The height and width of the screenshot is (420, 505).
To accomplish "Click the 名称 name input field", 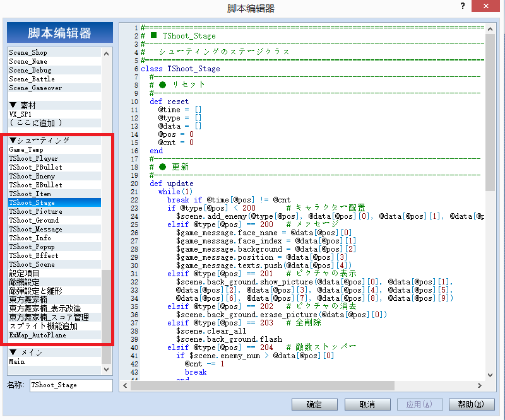I will [x=71, y=385].
